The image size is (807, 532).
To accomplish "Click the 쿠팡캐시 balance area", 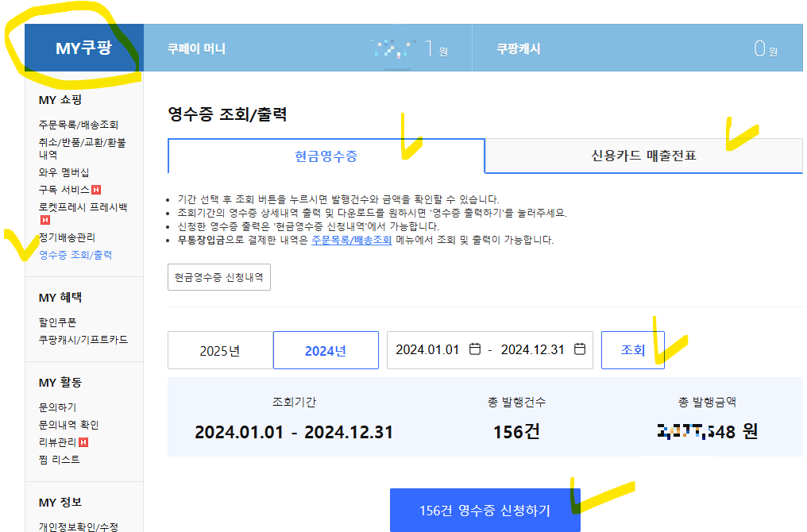I will (637, 48).
